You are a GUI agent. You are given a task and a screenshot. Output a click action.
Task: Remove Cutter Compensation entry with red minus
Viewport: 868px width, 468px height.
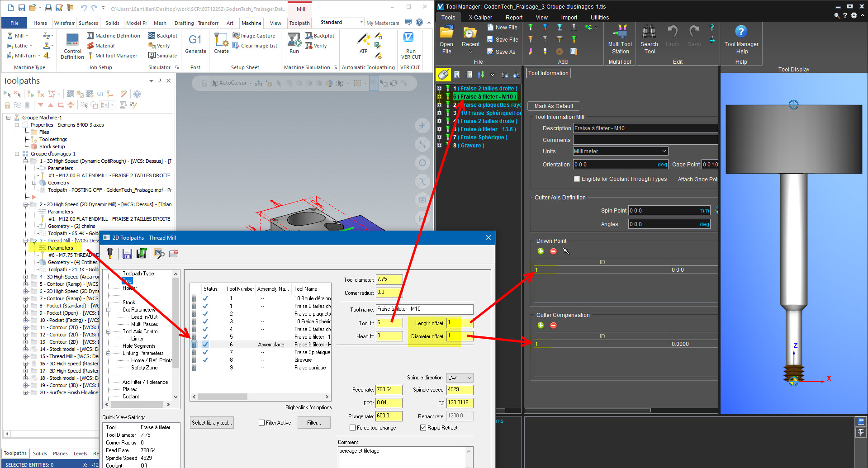(x=553, y=325)
